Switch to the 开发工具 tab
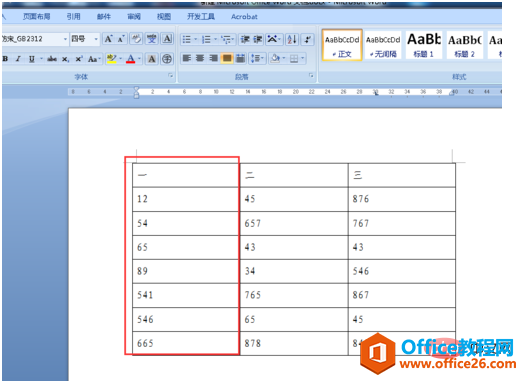Viewport: 523px width, 381px height. pyautogui.click(x=201, y=16)
